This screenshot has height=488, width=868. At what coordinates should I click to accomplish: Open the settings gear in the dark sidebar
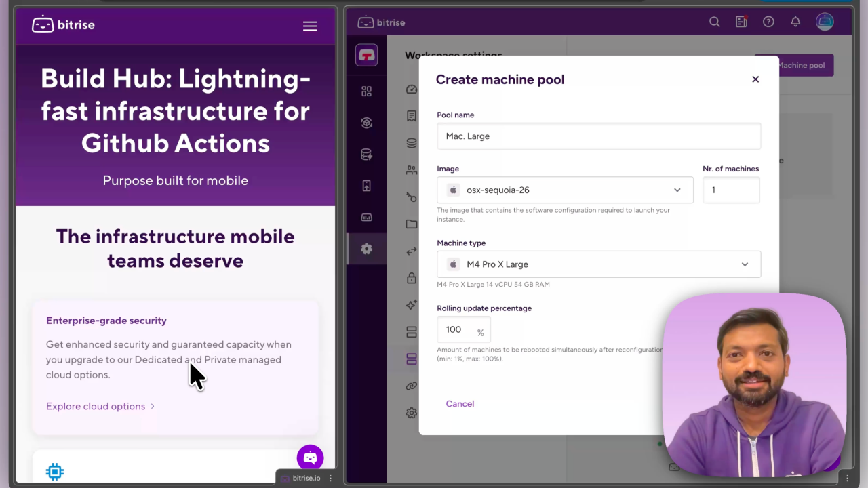(366, 249)
